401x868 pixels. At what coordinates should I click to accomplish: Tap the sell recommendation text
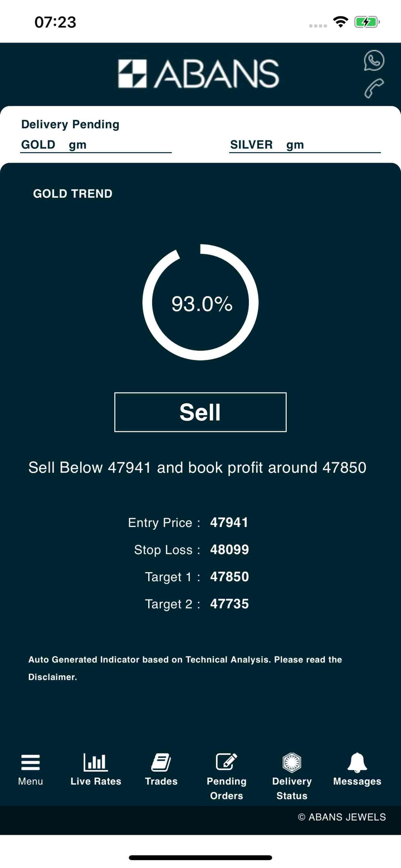197,467
